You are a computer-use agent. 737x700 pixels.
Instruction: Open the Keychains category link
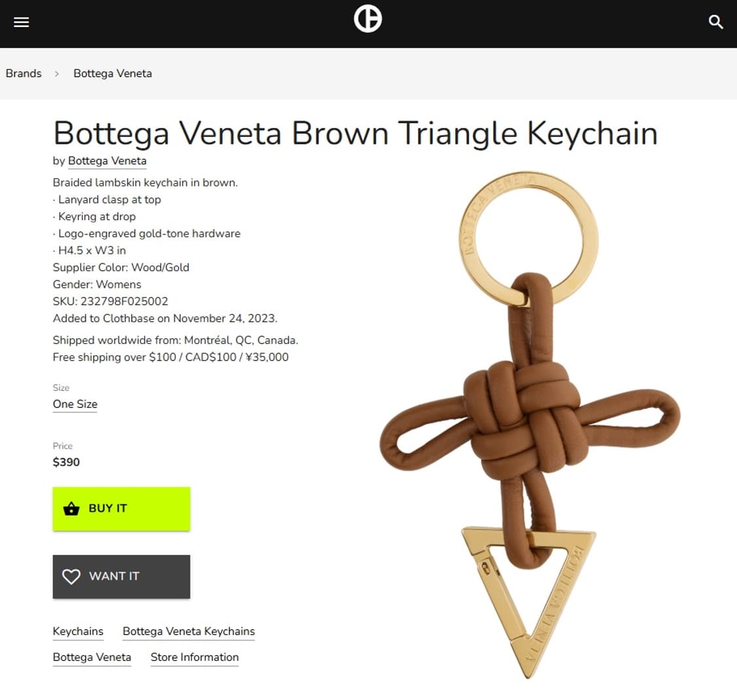[78, 631]
